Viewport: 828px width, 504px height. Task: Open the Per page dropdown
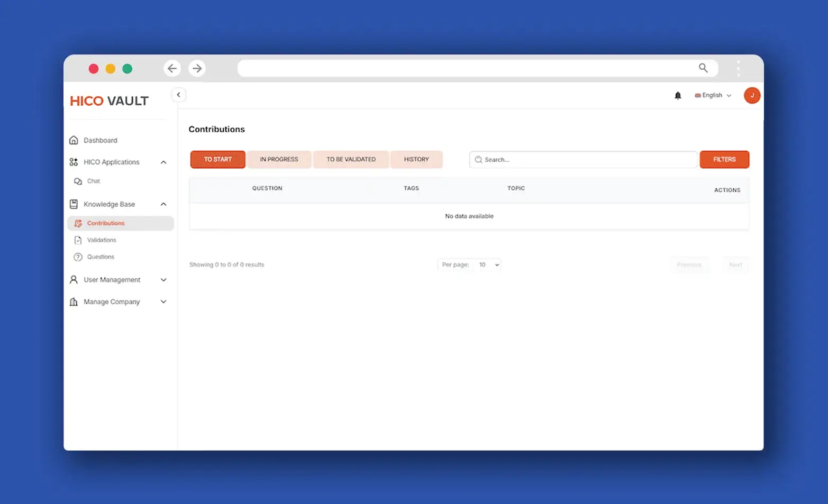click(x=488, y=265)
